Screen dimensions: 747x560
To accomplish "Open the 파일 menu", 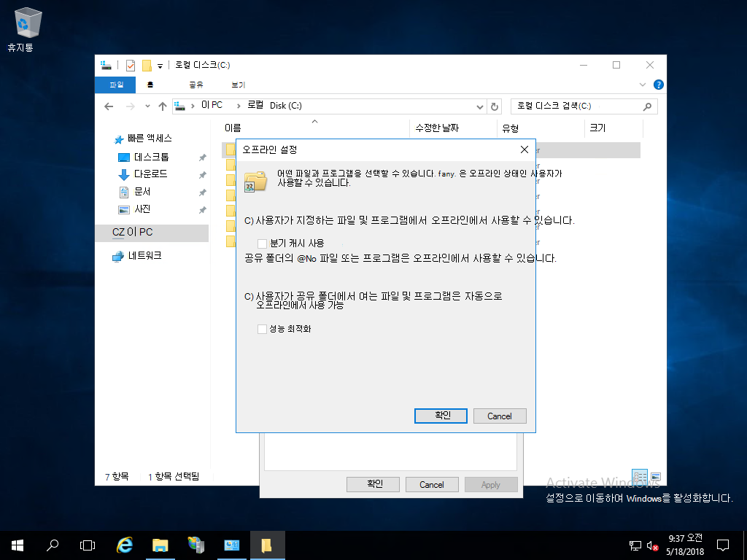I will point(115,85).
